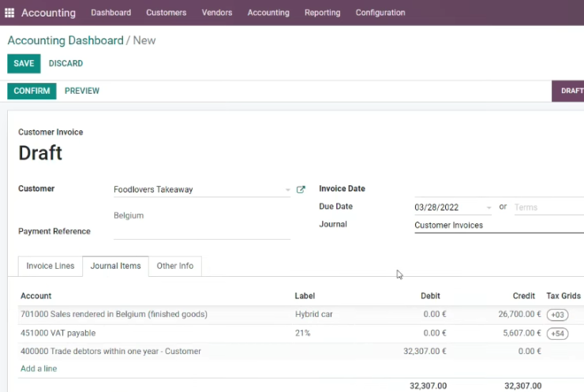
Task: Switch to the Invoice Lines tab
Action: click(x=51, y=266)
